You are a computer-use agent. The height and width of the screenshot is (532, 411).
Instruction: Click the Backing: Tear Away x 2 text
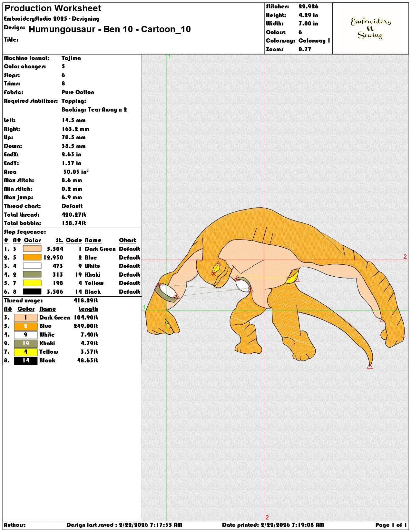[x=94, y=110]
